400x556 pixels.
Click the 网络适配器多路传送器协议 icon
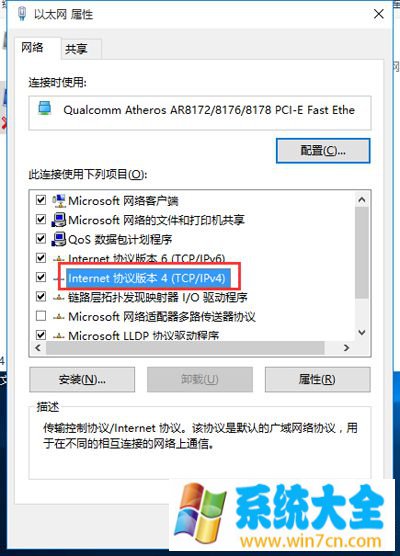point(59,317)
